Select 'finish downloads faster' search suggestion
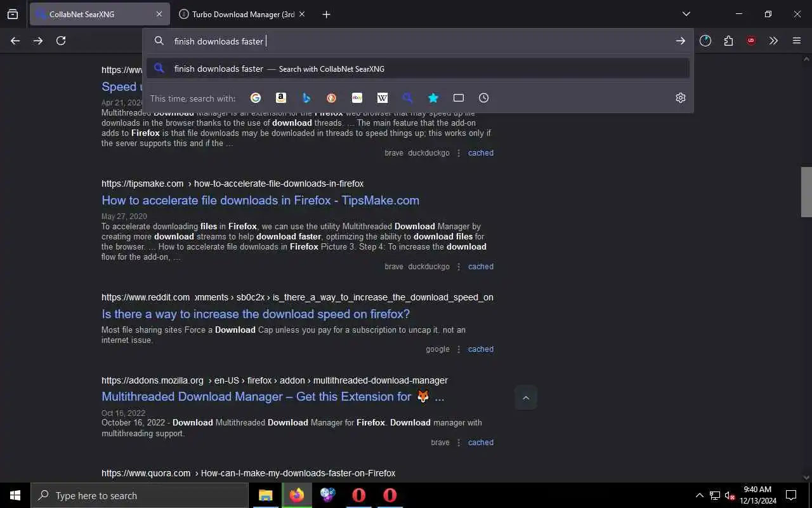 point(418,69)
